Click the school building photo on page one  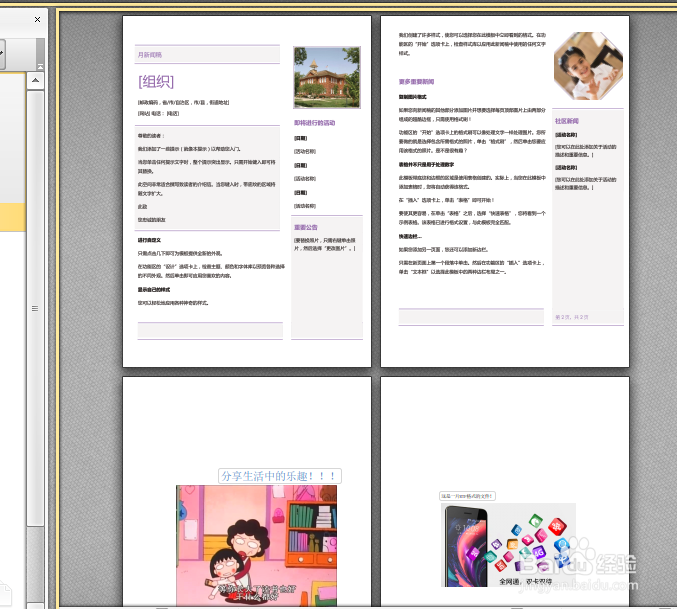[327, 77]
